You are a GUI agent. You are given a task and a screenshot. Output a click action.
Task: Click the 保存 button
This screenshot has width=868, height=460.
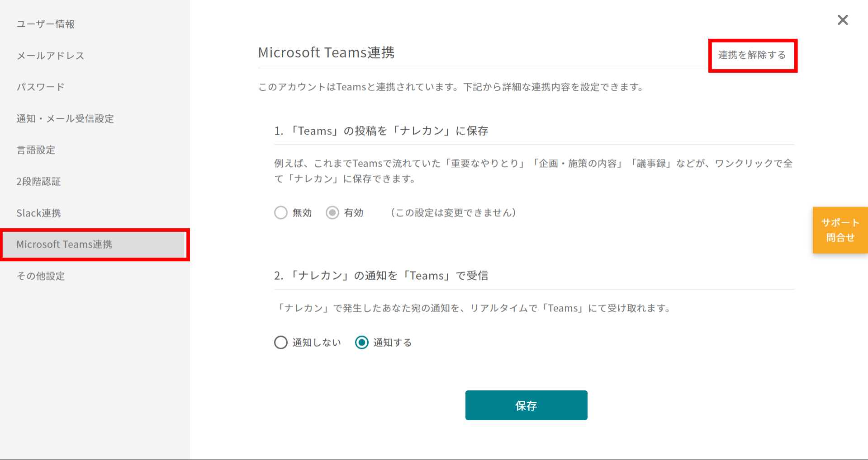pos(526,405)
